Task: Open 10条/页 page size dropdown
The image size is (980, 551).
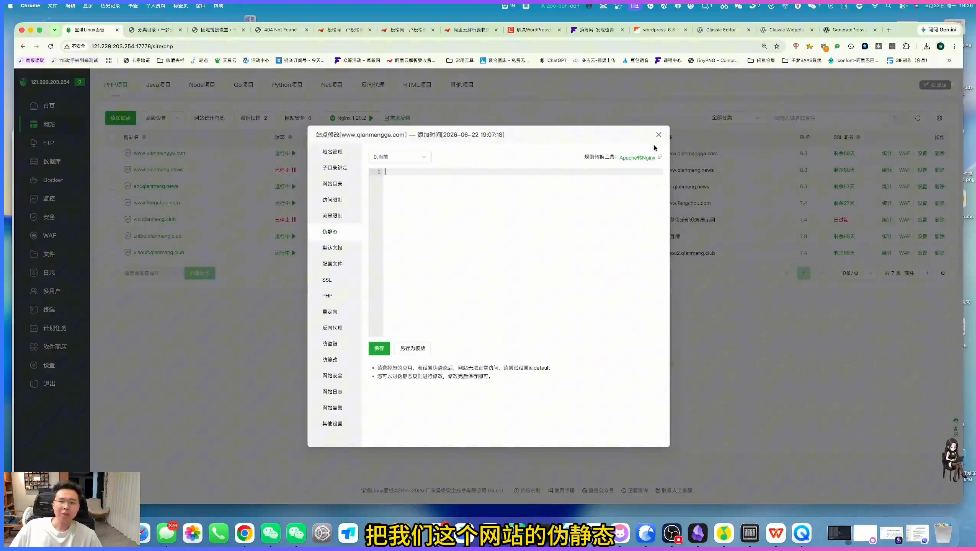Action: tap(855, 273)
